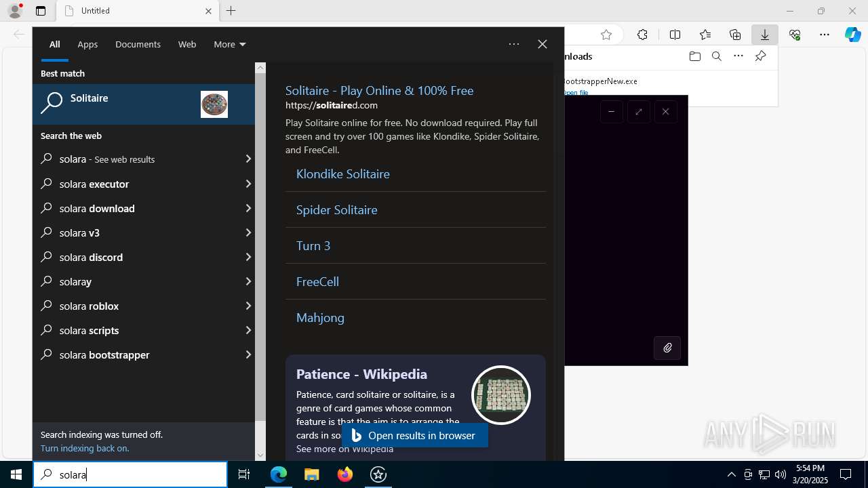Open the Solitaire best match result
The height and width of the screenshot is (488, 868).
pos(144,104)
